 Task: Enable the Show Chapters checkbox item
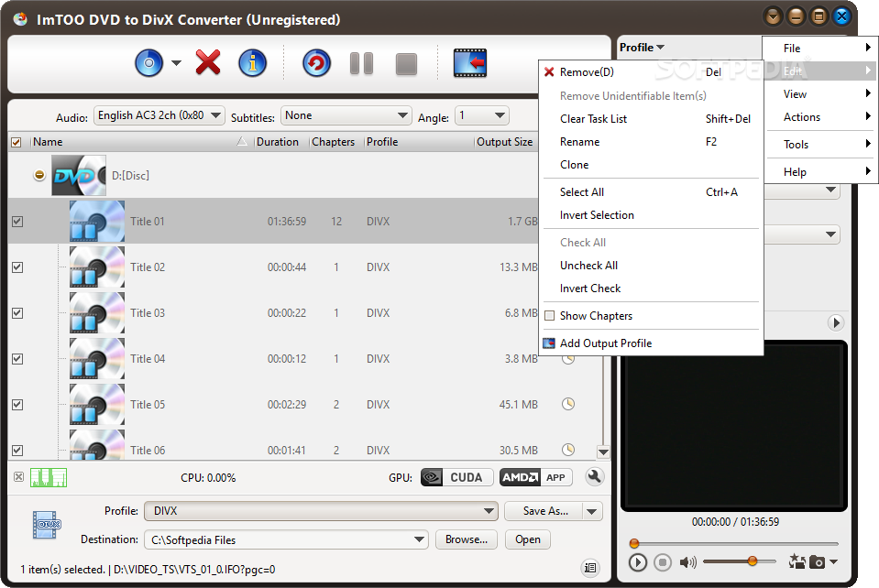point(651,316)
